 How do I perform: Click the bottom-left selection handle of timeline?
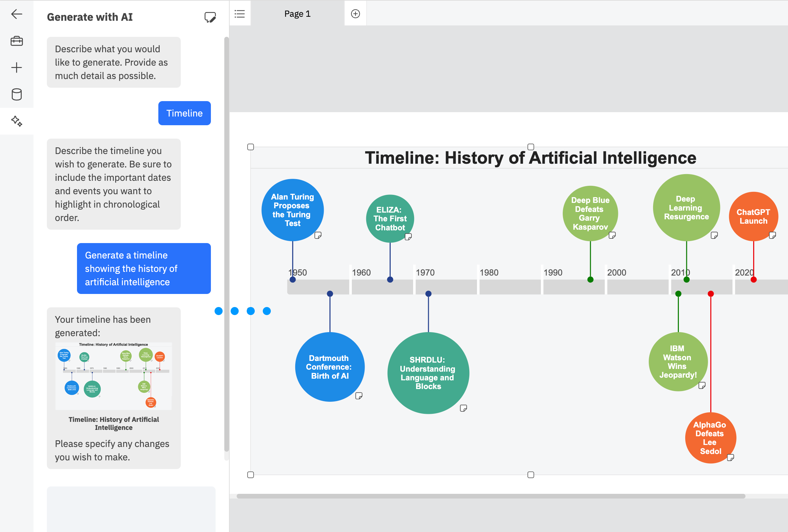coord(251,475)
